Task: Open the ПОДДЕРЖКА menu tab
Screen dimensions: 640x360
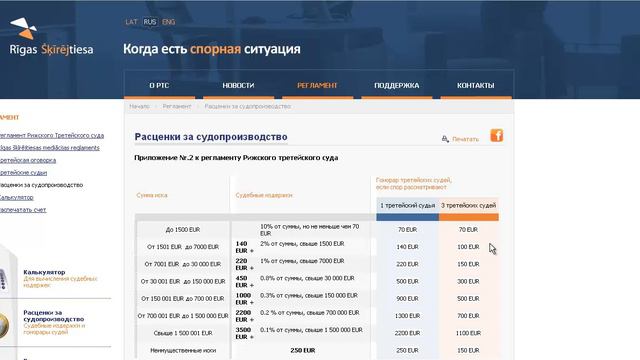Action: (x=396, y=85)
